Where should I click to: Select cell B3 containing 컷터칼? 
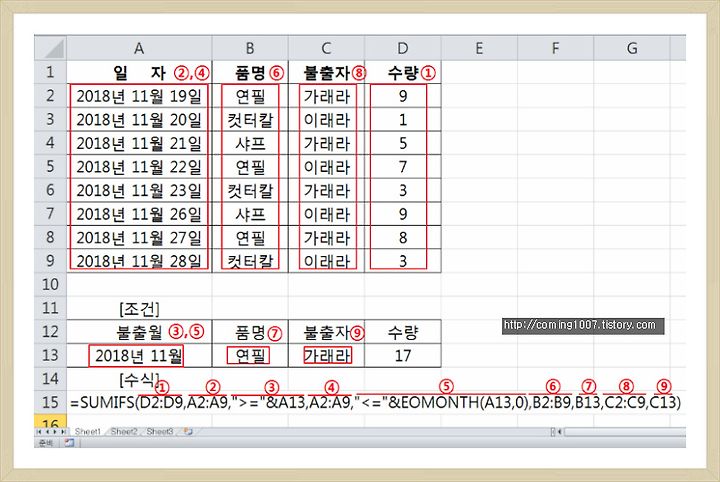(x=250, y=119)
